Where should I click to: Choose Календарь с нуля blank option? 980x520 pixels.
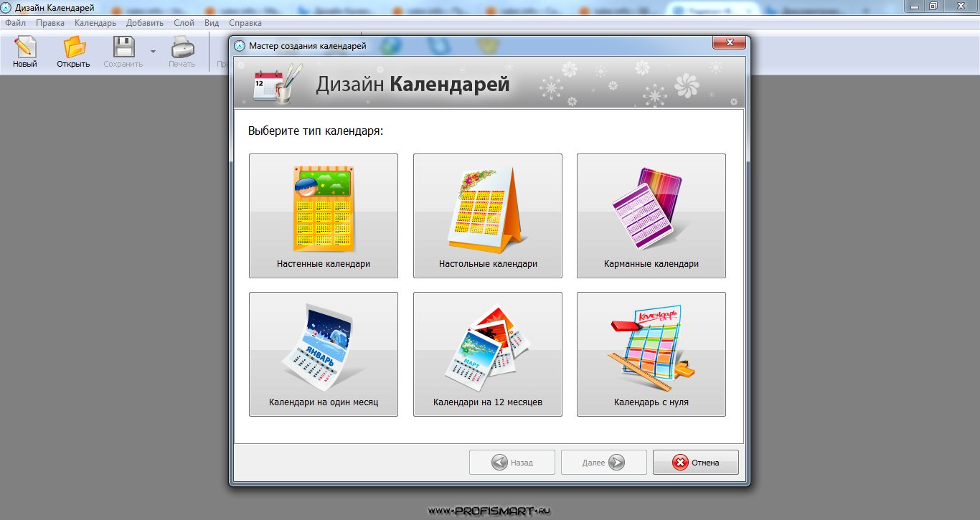(x=651, y=354)
